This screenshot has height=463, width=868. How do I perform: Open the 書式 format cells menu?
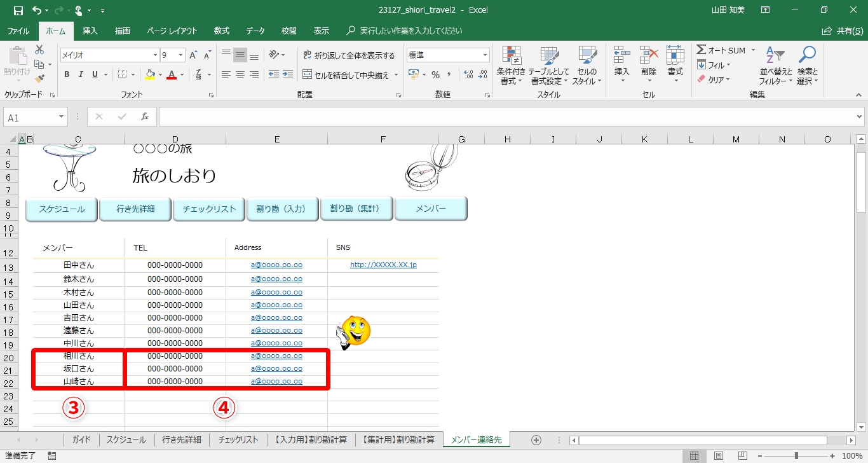point(675,65)
